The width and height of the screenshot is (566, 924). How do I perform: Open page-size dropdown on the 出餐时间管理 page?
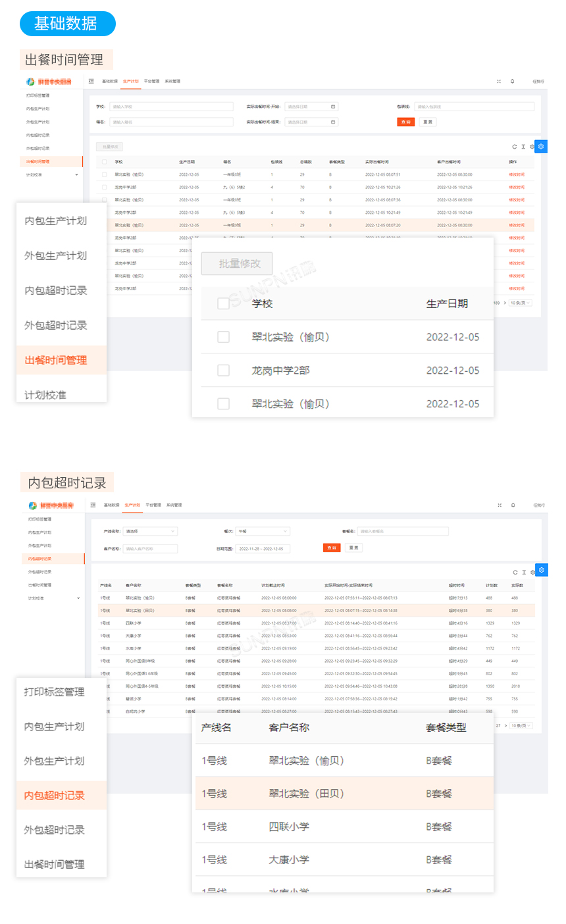pos(521,303)
